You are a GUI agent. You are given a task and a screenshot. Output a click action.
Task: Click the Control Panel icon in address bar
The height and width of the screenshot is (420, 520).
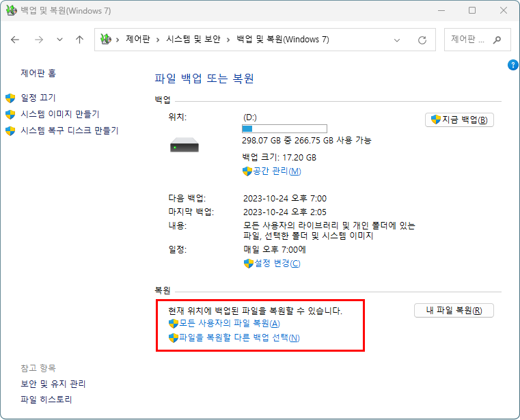(x=105, y=40)
